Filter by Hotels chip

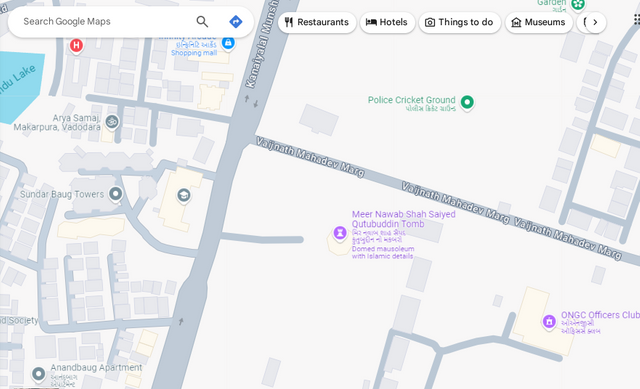(387, 22)
